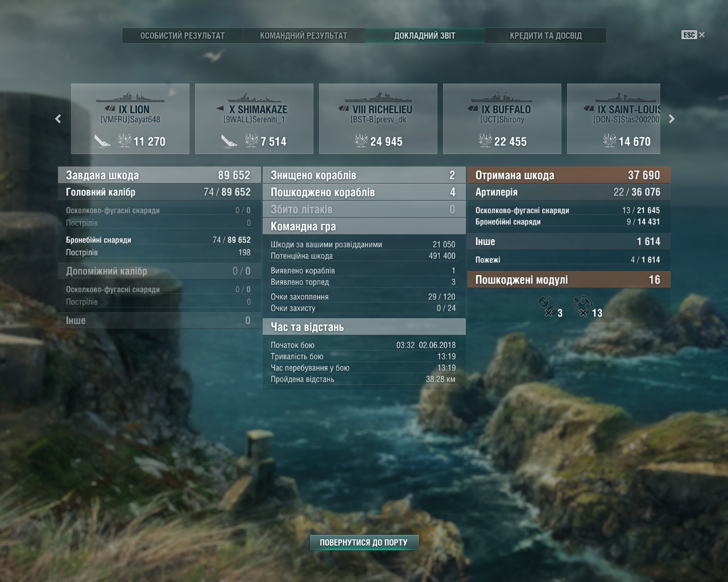
Task: Click Повернутися до порту button
Action: [364, 542]
